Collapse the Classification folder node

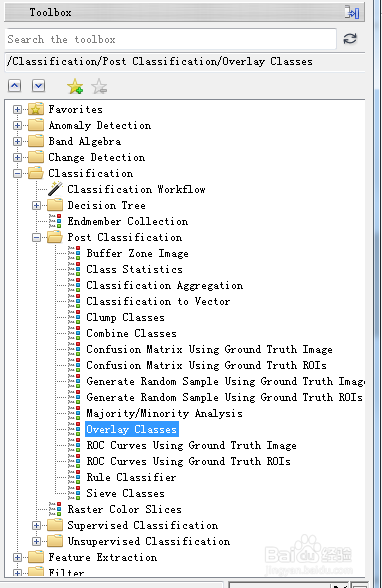(17, 173)
